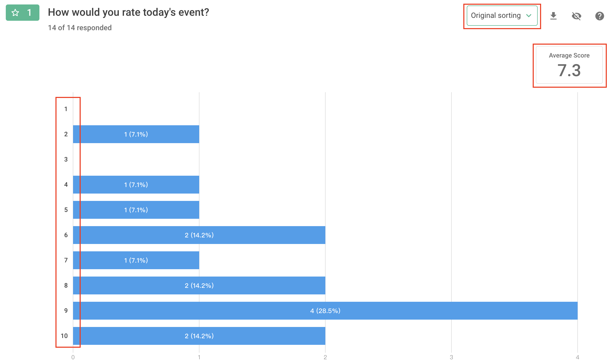Screen dimensions: 616x364
Task: Select the question title about today's event
Action: (129, 12)
